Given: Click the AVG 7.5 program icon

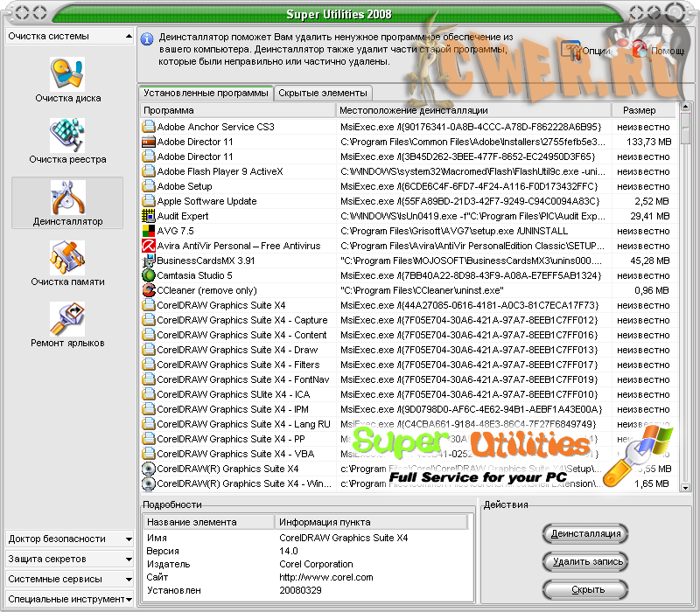Looking at the screenshot, I should coord(149,231).
